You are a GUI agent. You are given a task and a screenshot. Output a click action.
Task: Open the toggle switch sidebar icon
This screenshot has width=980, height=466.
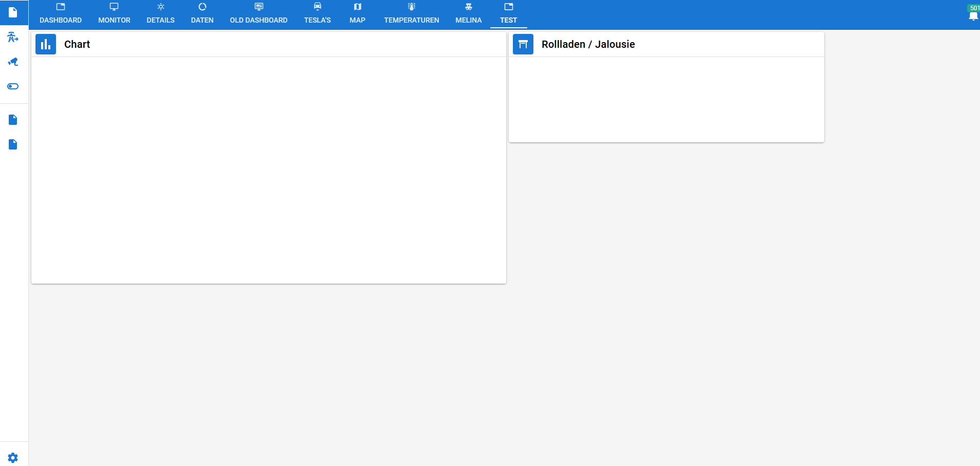(x=13, y=86)
